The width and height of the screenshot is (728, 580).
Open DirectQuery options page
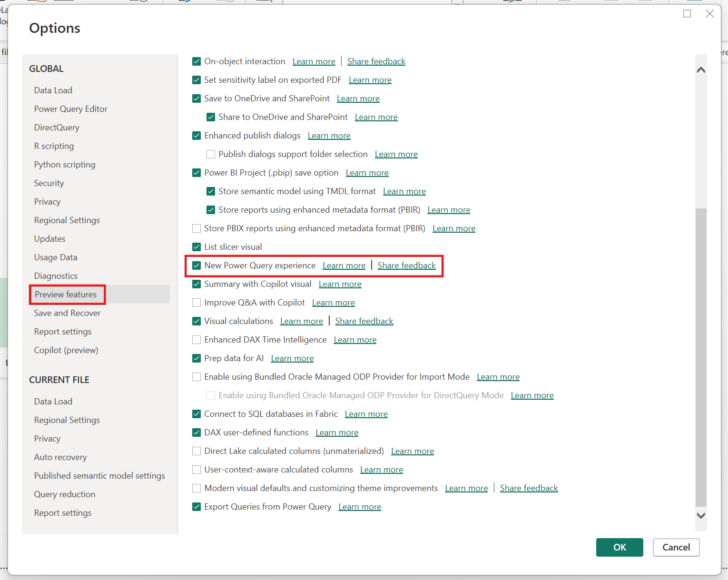57,128
